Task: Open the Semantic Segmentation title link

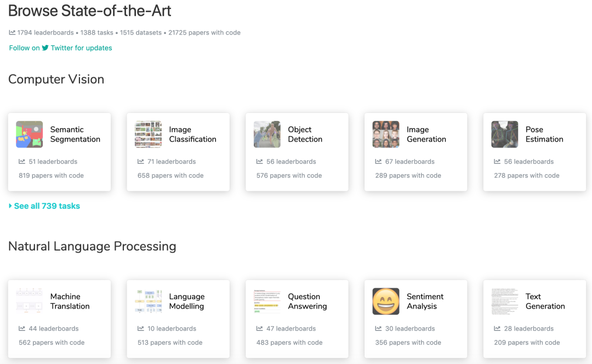Action: tap(75, 134)
